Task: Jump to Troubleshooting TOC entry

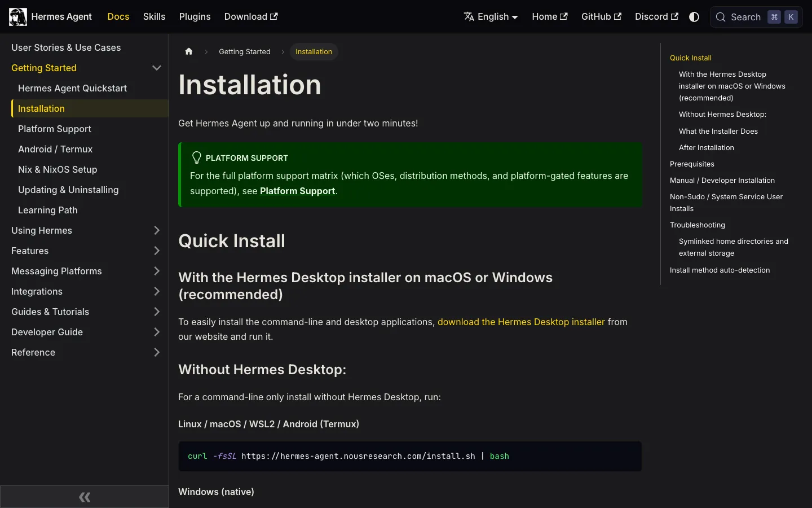Action: click(x=698, y=225)
